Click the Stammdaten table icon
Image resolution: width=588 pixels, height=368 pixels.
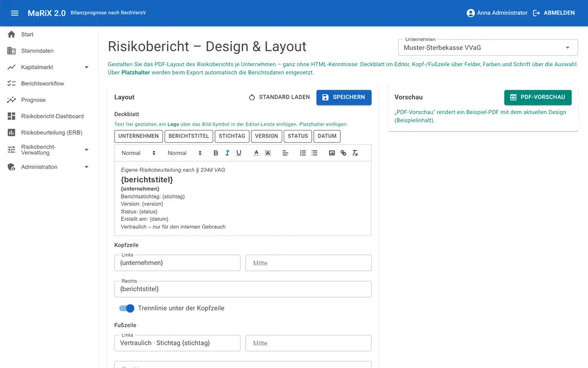[12, 51]
